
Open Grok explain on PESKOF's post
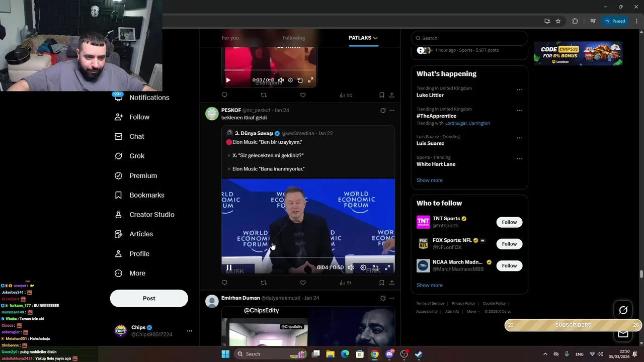click(383, 110)
